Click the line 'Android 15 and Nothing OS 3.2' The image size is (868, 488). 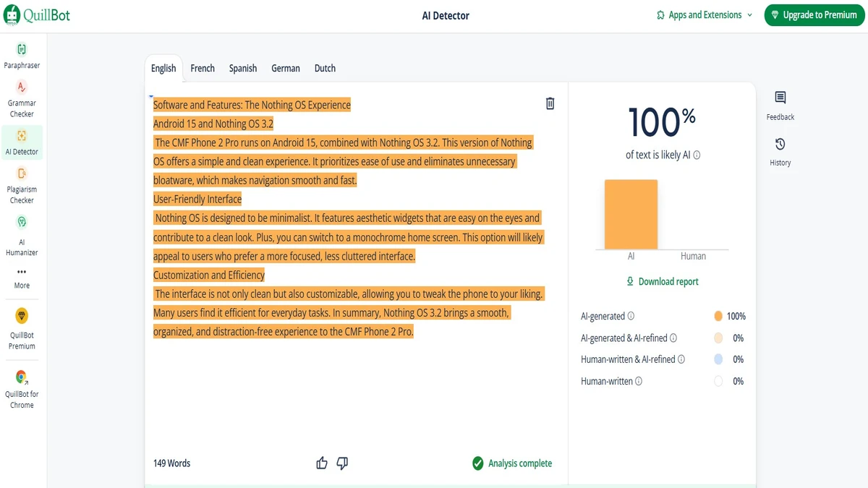pyautogui.click(x=213, y=124)
